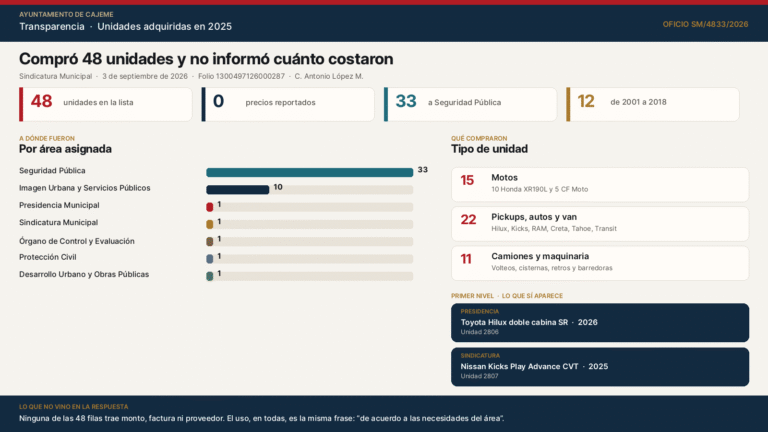
Task: Select the 'Sindicatura Municipal' chart row label
Action: click(x=58, y=222)
